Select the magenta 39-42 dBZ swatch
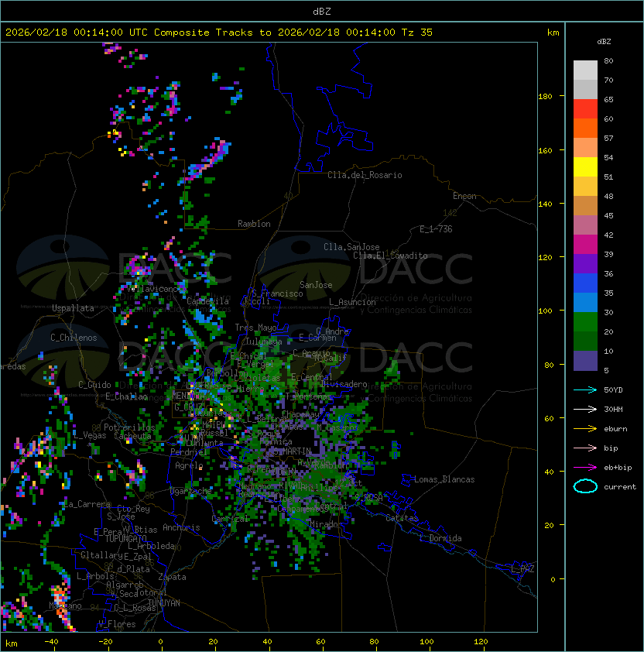Image resolution: width=644 pixels, height=652 pixels. click(585, 245)
